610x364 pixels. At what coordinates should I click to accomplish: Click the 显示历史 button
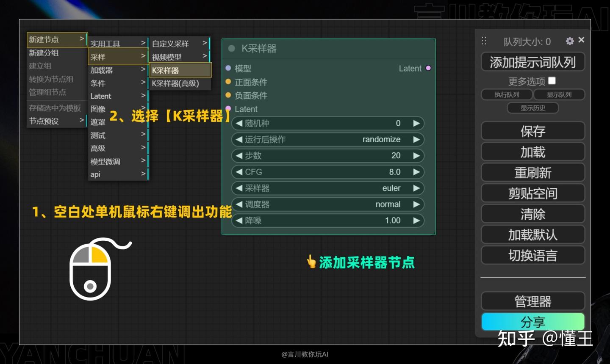click(x=533, y=108)
